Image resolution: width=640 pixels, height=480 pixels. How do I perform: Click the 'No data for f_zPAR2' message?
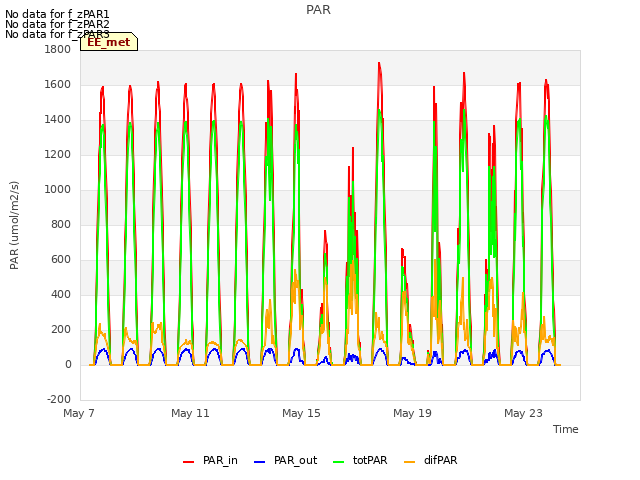57,24
